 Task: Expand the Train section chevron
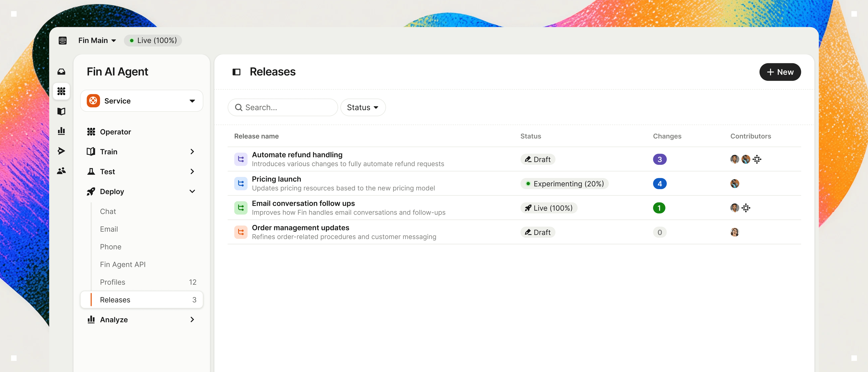(192, 152)
